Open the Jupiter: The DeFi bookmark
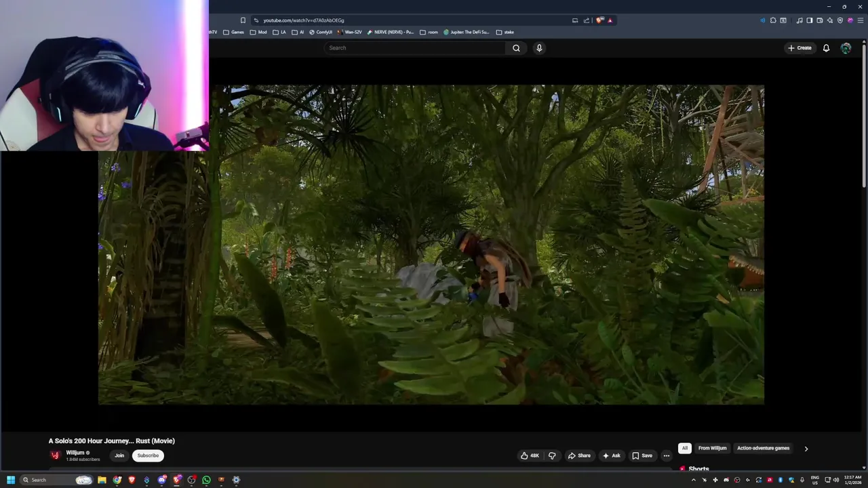Image resolution: width=868 pixels, height=488 pixels. 467,32
